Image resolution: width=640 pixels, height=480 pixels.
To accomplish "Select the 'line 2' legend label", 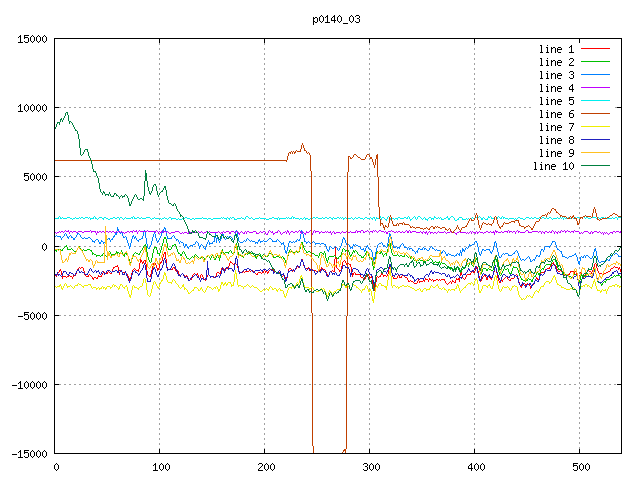I will (x=556, y=62).
